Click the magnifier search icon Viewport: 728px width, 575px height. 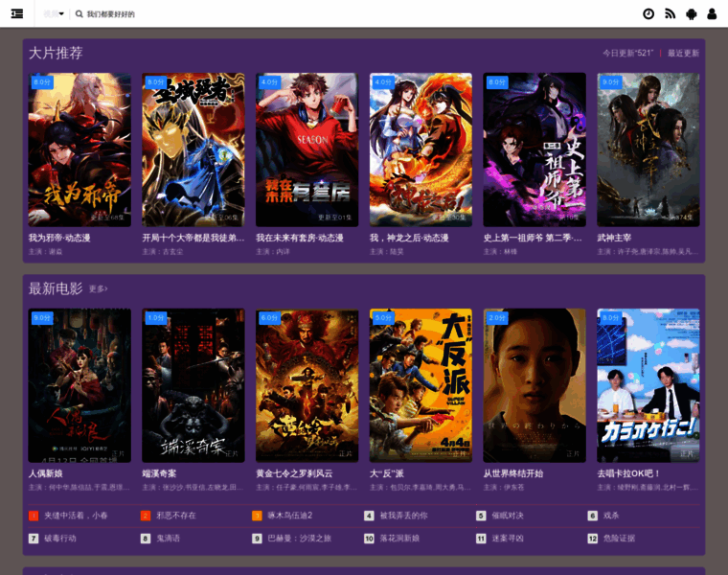pyautogui.click(x=79, y=14)
